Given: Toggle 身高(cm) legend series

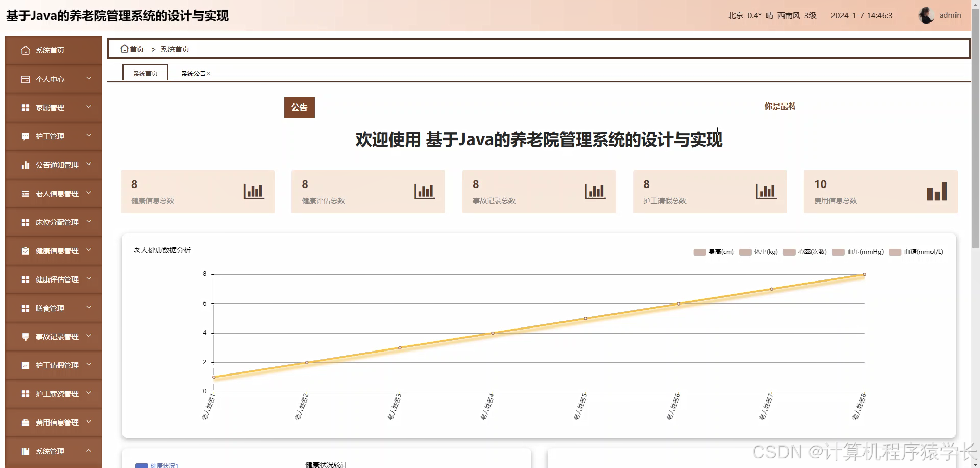Looking at the screenshot, I should pos(714,252).
